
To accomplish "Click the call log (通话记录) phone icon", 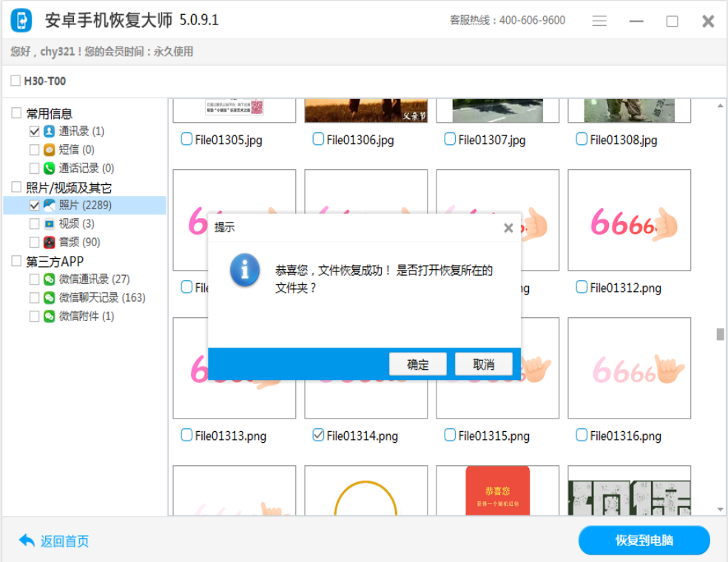I will 50,169.
